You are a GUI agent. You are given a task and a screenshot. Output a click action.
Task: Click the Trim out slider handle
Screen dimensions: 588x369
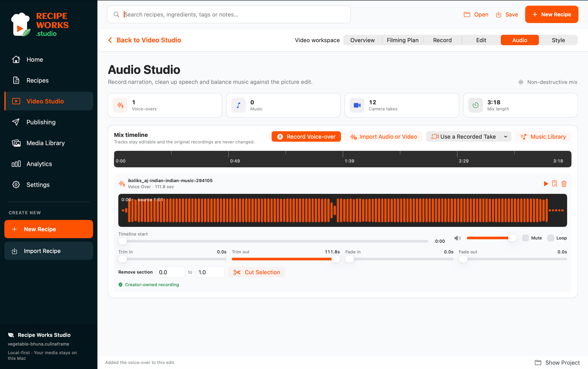click(x=336, y=259)
